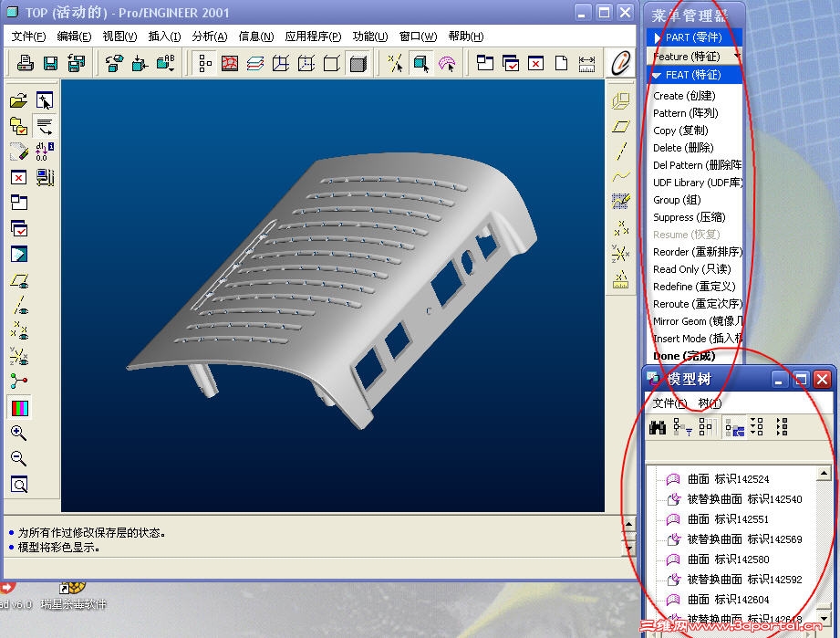Click the datum point selection filter icon
The height and width of the screenshot is (638, 840).
pyautogui.click(x=395, y=63)
